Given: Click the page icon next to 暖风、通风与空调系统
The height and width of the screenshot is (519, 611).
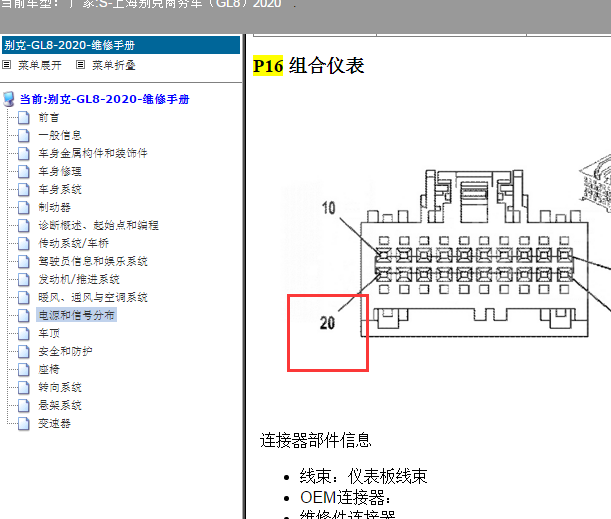Looking at the screenshot, I should coord(23,297).
